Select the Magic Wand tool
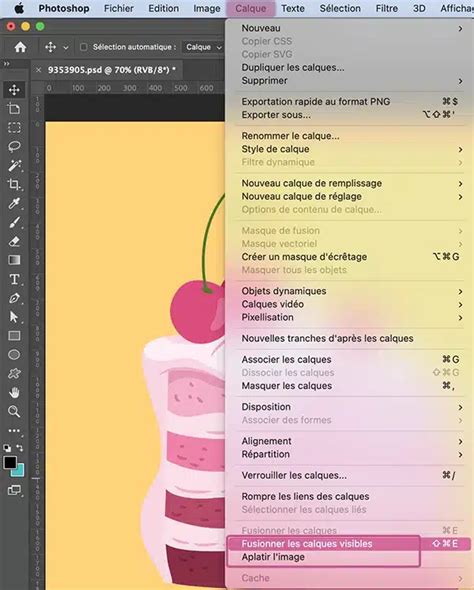The width and height of the screenshot is (474, 590). pyautogui.click(x=14, y=165)
